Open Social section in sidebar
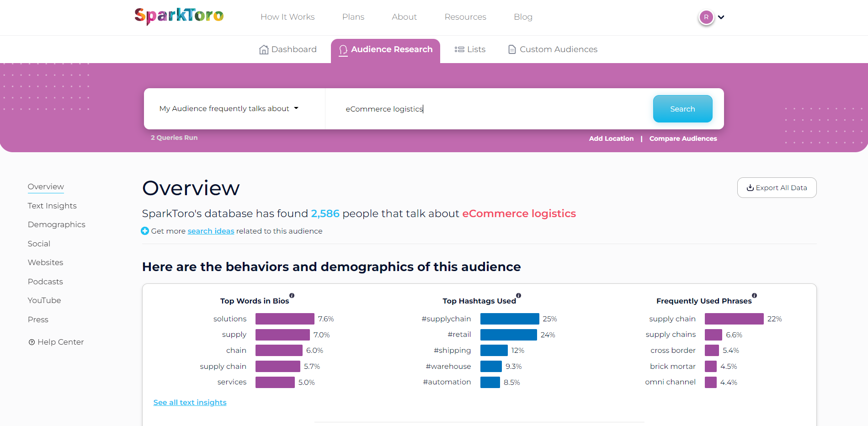The width and height of the screenshot is (868, 426). click(39, 244)
